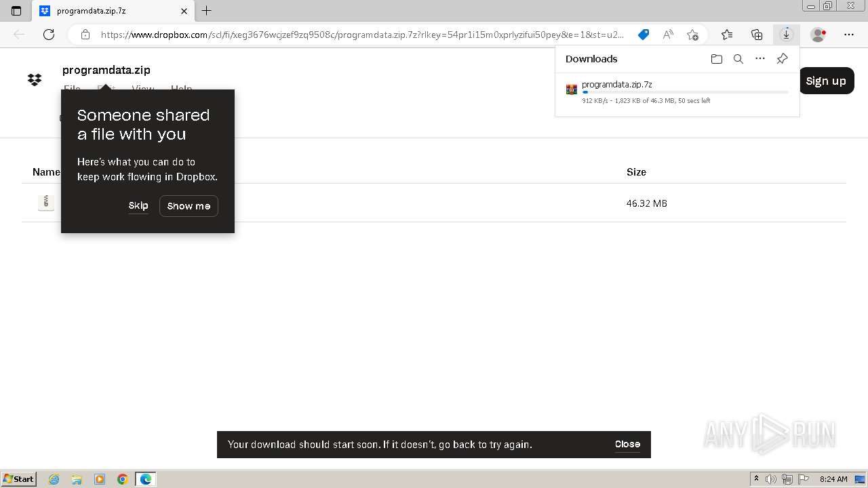The width and height of the screenshot is (868, 488).
Task: Click the Name column header
Action: coord(46,172)
